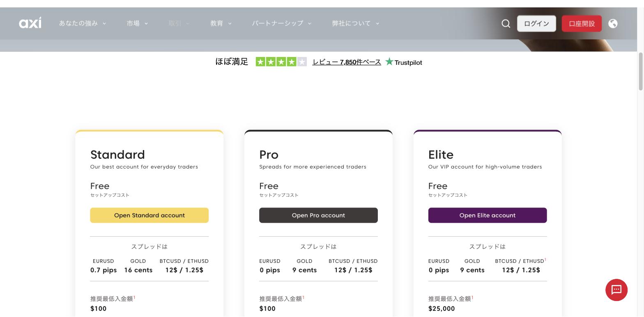
Task: Open the レビュー 7,850件ベース link
Action: coord(347,62)
